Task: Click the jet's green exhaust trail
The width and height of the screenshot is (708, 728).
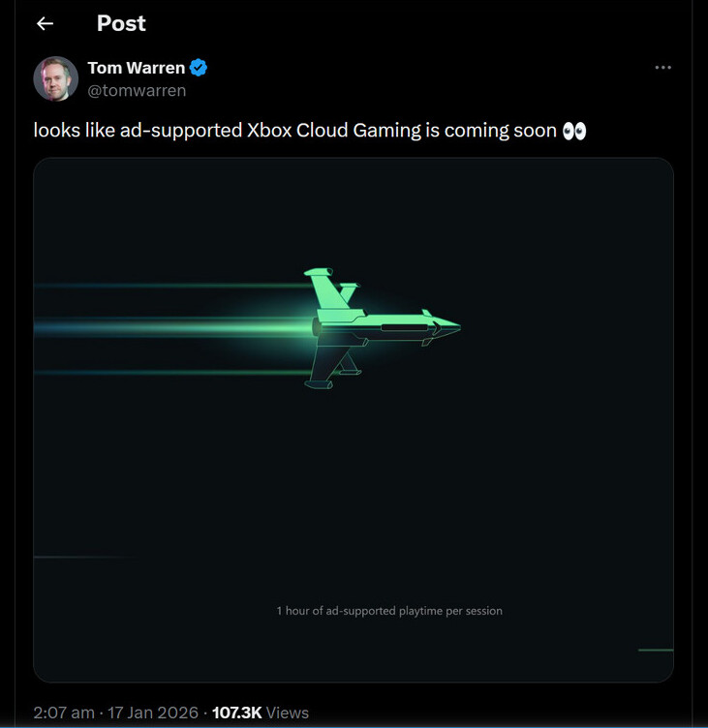Action: click(x=194, y=328)
